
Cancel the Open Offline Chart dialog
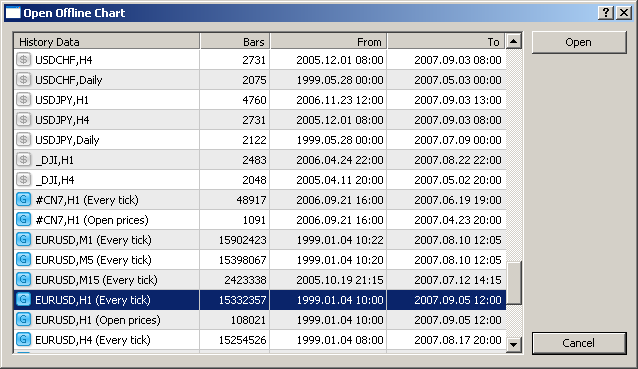[579, 343]
